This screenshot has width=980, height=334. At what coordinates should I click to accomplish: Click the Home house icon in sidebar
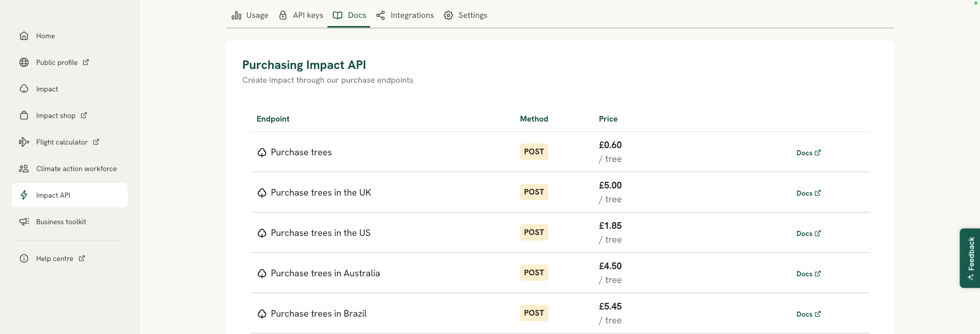pyautogui.click(x=24, y=36)
